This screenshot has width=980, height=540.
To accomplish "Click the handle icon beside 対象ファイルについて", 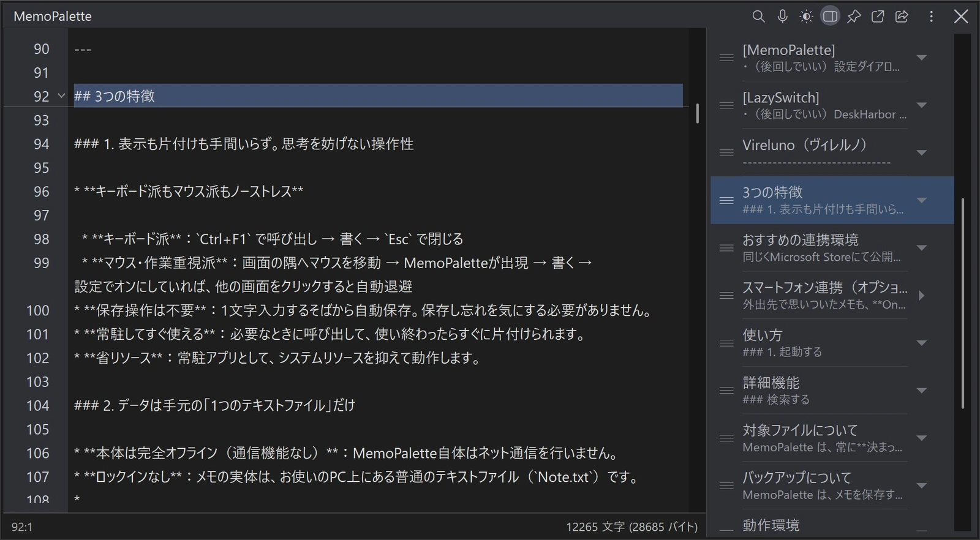I will pyautogui.click(x=726, y=438).
